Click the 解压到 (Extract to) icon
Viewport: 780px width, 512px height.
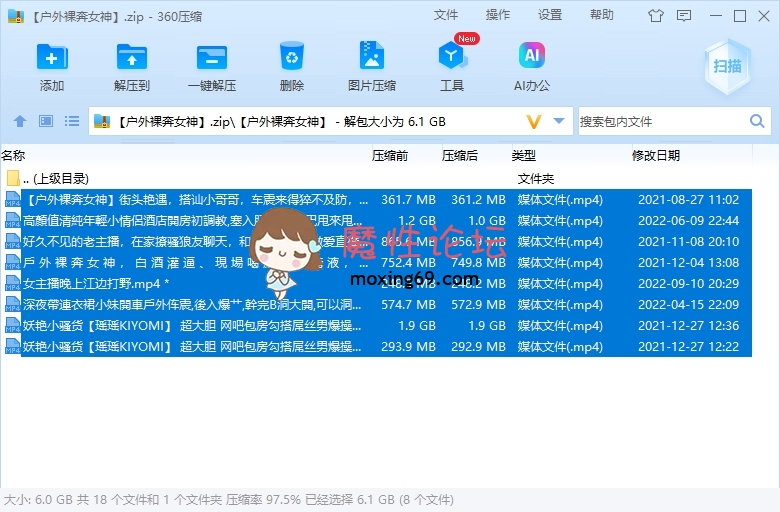pos(131,66)
